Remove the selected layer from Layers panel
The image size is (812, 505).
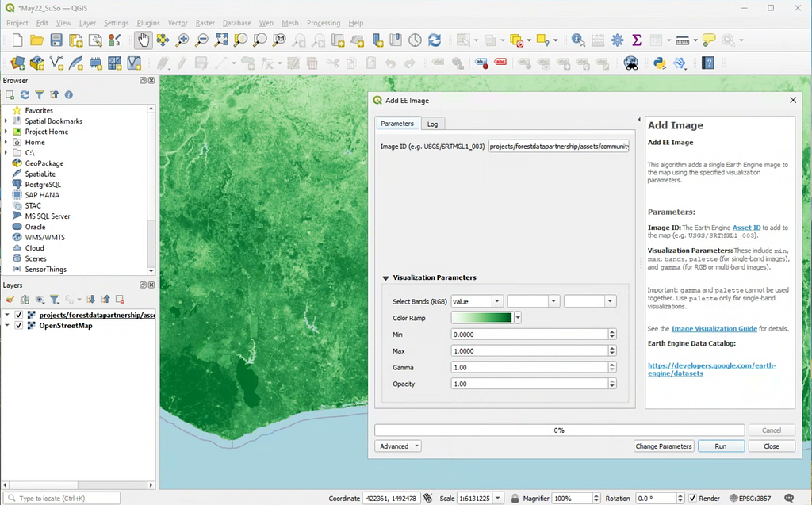coord(120,300)
